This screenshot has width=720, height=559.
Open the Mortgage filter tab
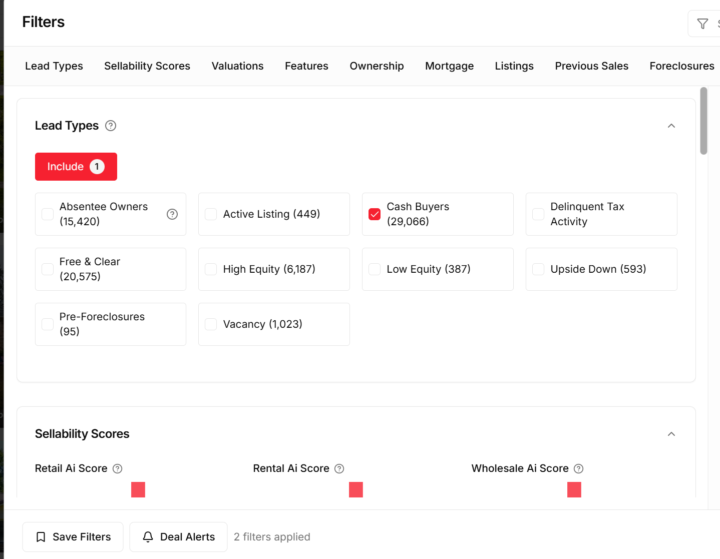449,66
